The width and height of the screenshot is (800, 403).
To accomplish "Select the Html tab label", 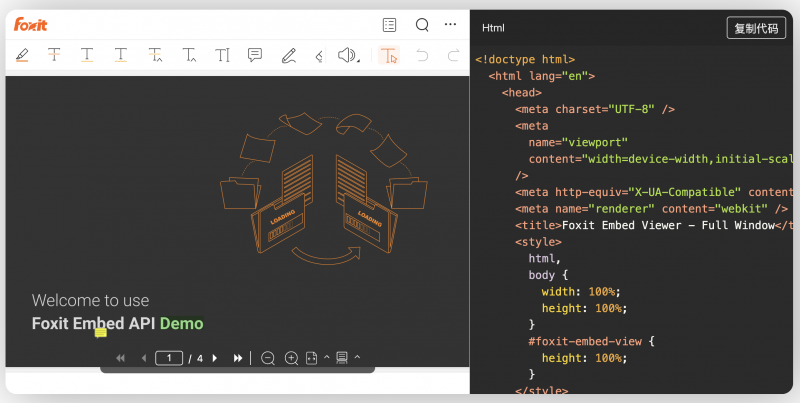I will pos(493,28).
